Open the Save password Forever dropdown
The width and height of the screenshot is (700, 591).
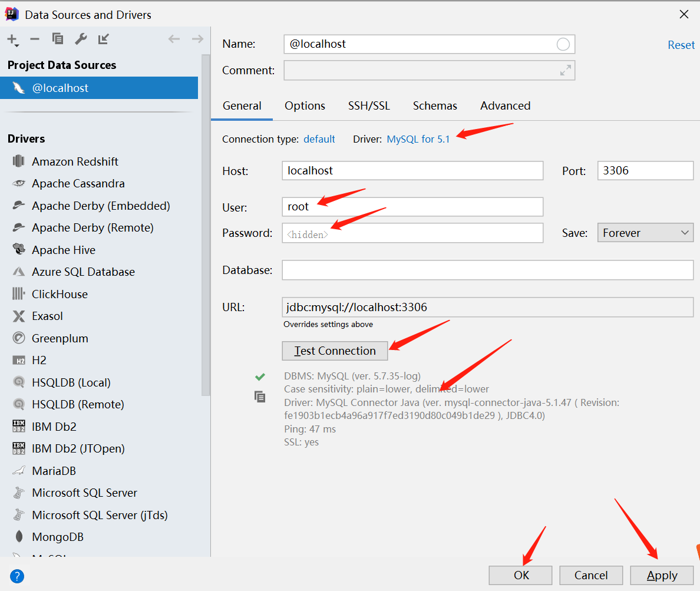click(645, 233)
